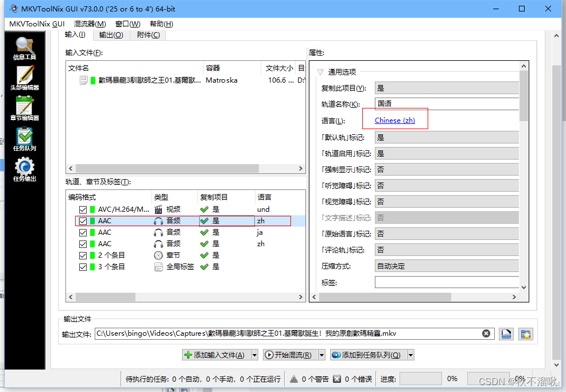Viewport: 566px width, 392px height.
Task: Uncheck the selected zh AAC track checkbox
Action: pyautogui.click(x=83, y=221)
